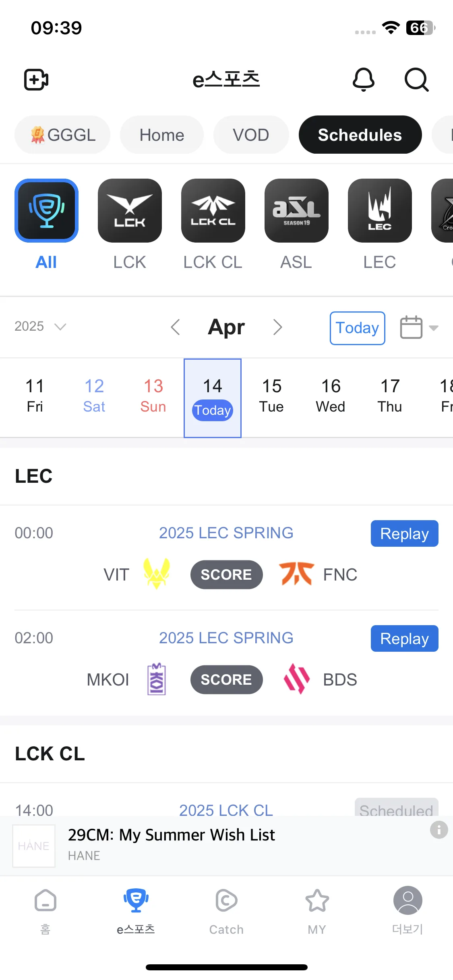Select the ASL league icon
The image size is (453, 980).
point(296,210)
